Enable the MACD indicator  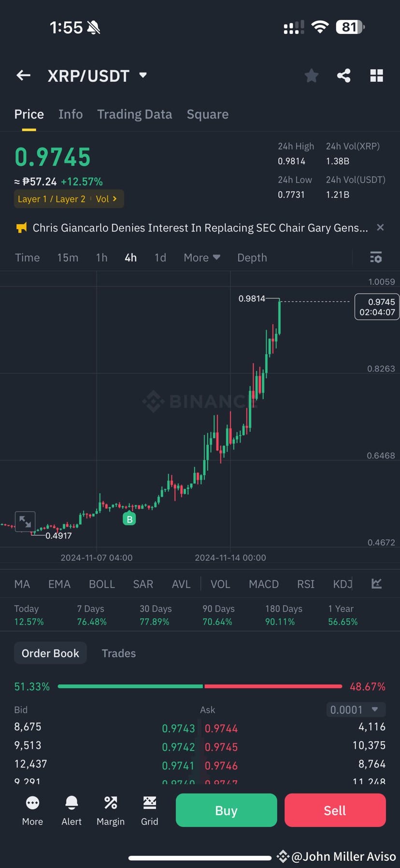point(264,584)
